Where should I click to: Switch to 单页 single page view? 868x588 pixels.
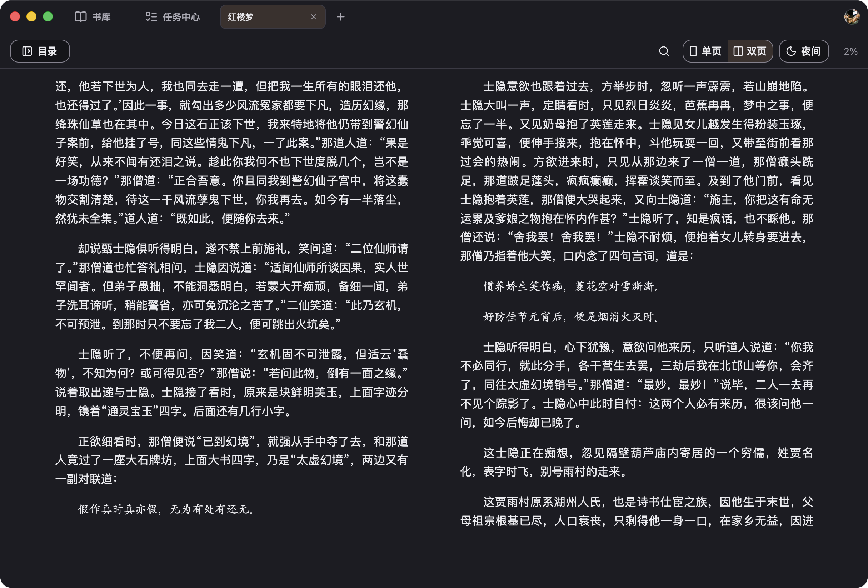tap(705, 51)
